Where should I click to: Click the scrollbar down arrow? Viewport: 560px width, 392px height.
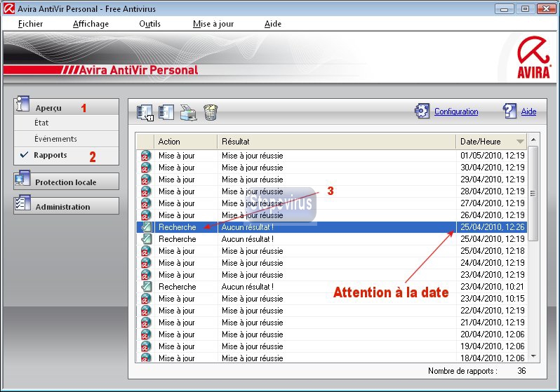(533, 356)
